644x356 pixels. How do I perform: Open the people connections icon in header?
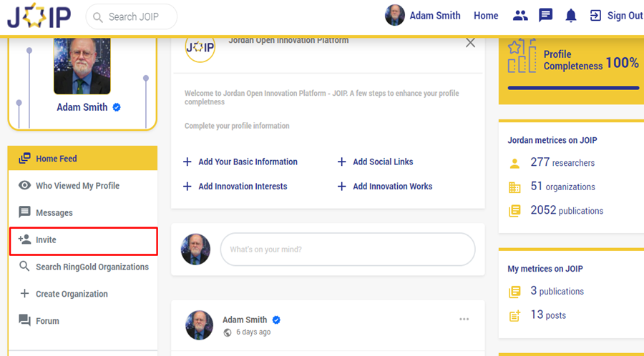tap(520, 16)
